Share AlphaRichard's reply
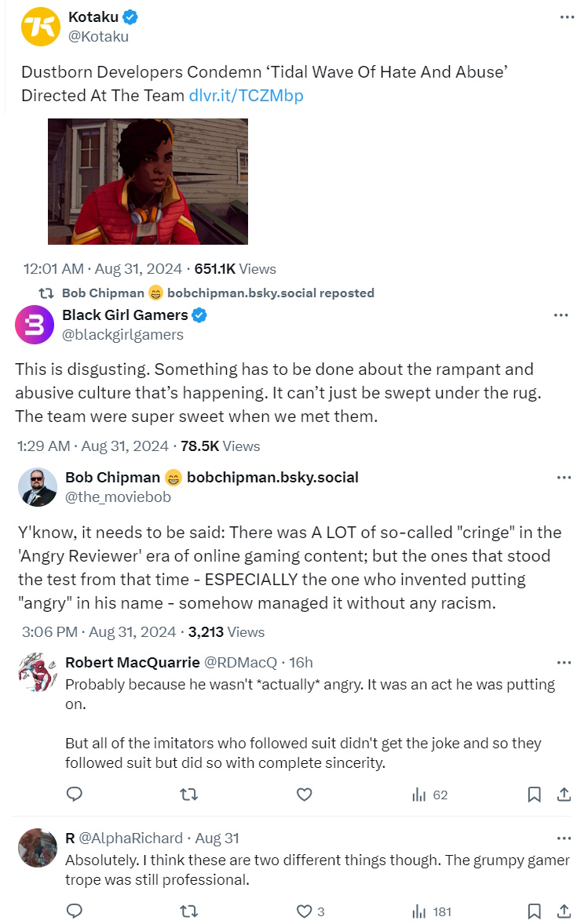Screen dimensions: 588x924 564,911
